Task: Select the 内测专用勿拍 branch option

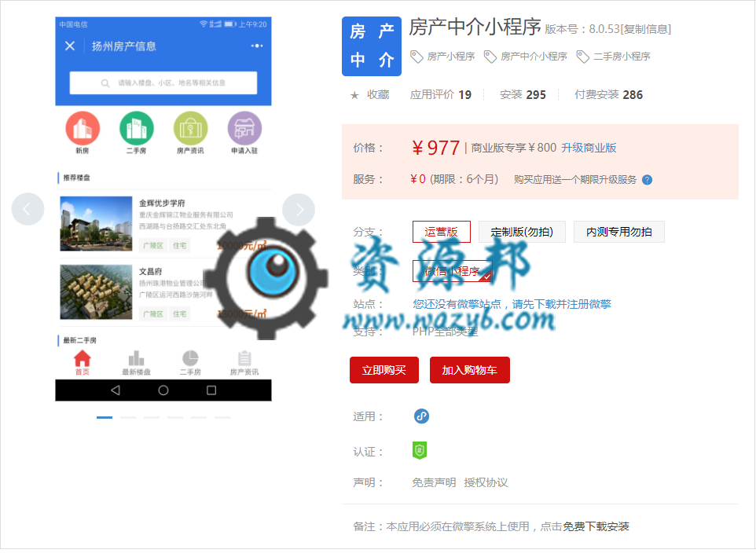Action: 618,232
